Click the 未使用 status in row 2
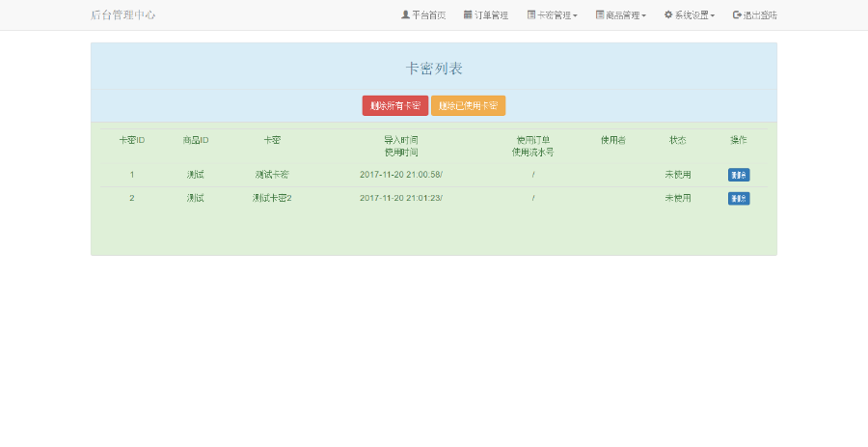The height and width of the screenshot is (447, 868). tap(678, 198)
